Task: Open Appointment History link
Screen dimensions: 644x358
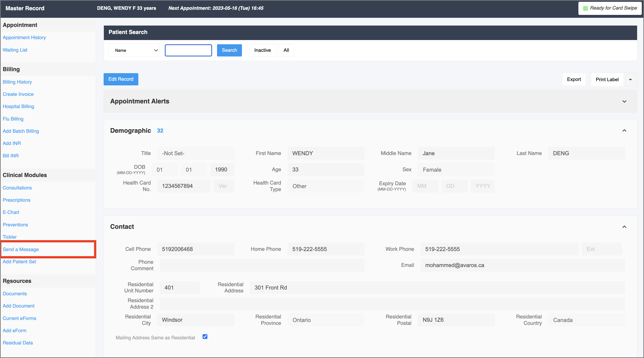Action: (24, 38)
